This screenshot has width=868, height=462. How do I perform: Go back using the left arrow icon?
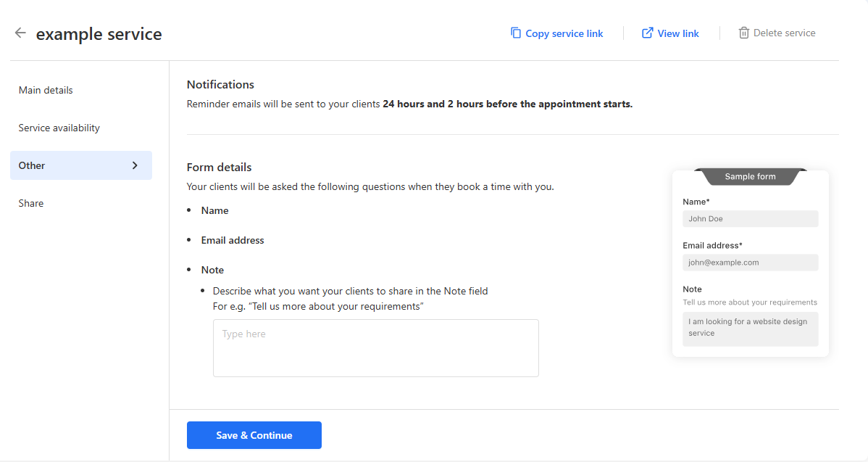[20, 33]
